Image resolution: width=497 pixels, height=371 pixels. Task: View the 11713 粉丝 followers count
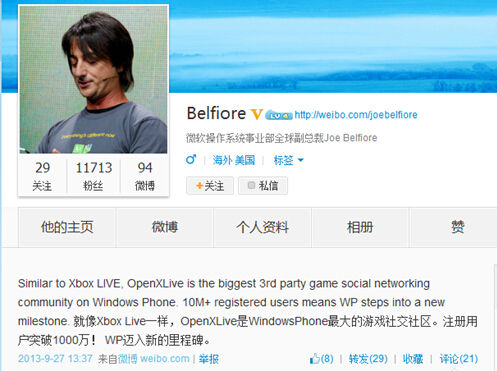pyautogui.click(x=94, y=176)
